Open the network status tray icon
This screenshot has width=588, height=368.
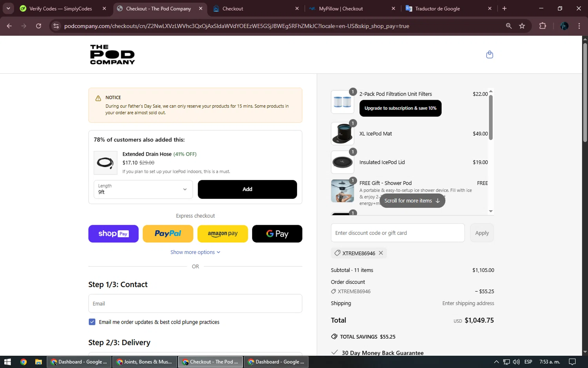(506, 362)
